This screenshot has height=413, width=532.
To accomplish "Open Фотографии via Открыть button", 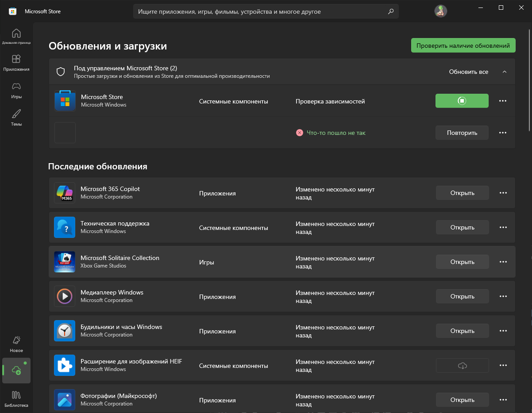I will [463, 400].
